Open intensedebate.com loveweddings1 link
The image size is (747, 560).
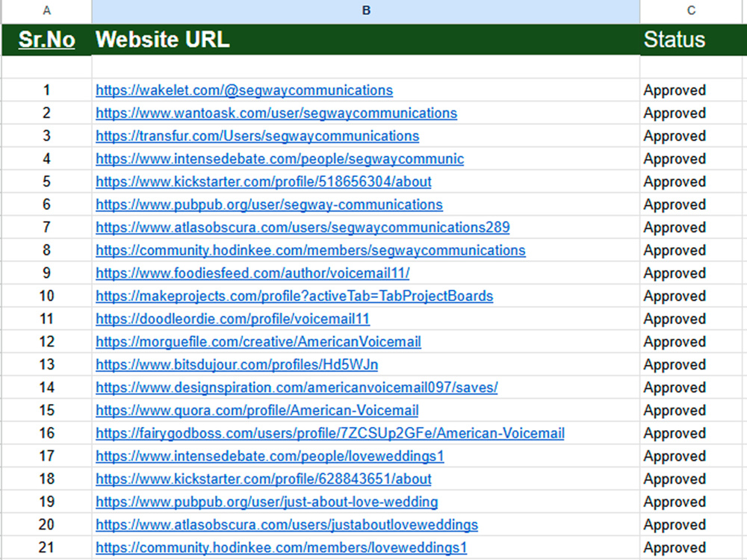tap(270, 455)
